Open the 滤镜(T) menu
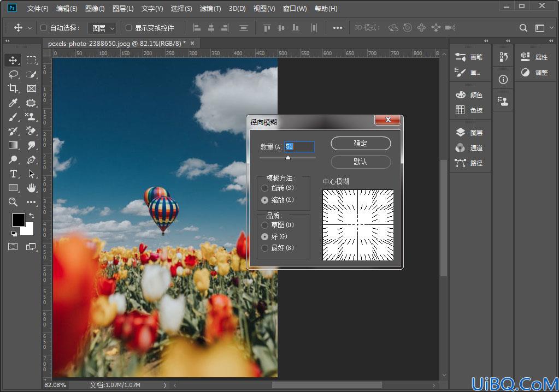Image resolution: width=559 pixels, height=392 pixels. point(210,9)
